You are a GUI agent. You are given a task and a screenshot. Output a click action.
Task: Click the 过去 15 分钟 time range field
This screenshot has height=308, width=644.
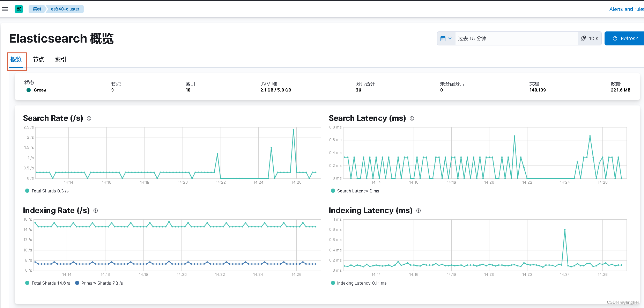[516, 38]
